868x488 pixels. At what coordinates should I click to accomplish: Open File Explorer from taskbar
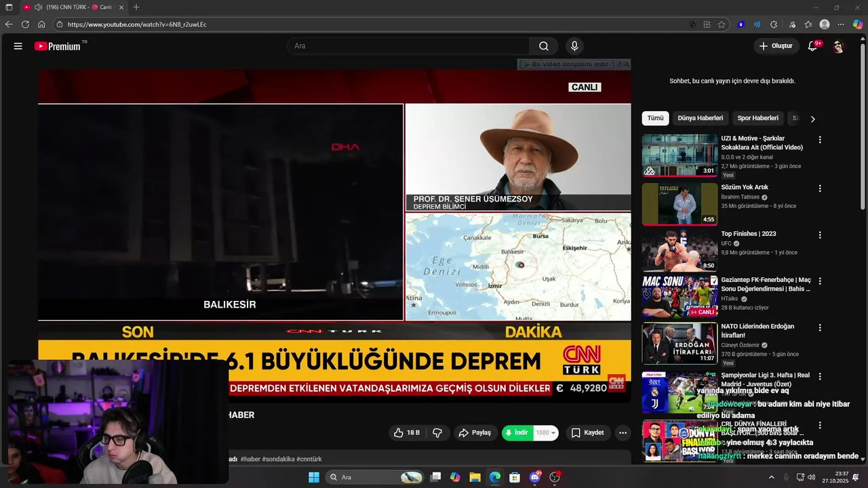475,477
